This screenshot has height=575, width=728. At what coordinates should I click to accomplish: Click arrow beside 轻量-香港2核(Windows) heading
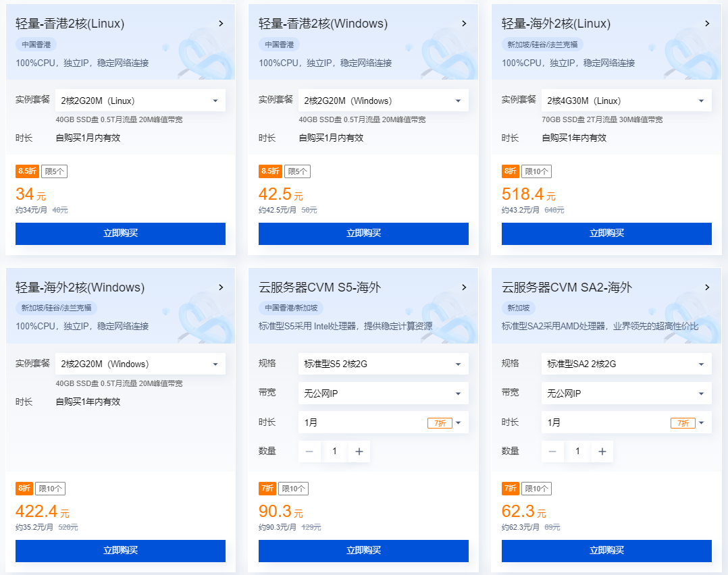point(464,24)
